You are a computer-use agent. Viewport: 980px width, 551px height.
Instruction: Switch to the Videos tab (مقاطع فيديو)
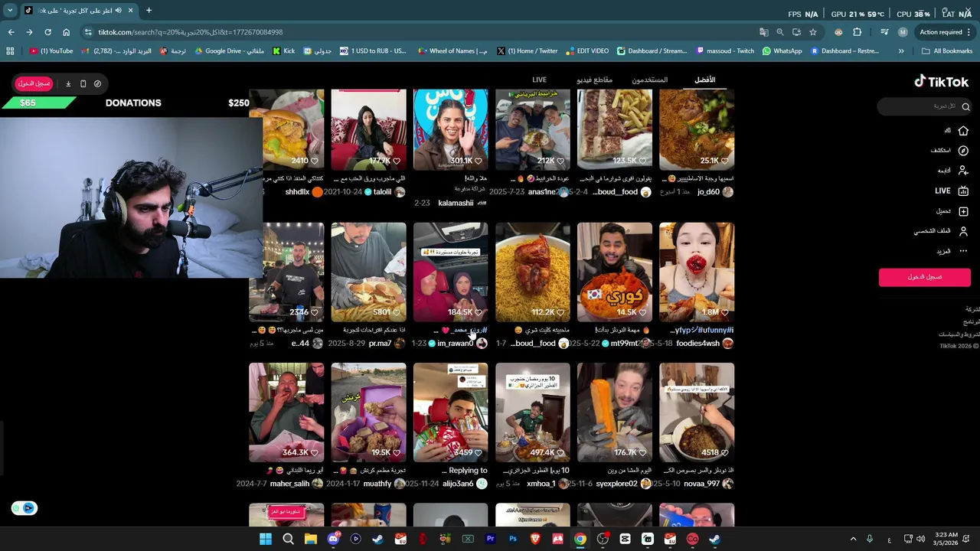tap(594, 80)
